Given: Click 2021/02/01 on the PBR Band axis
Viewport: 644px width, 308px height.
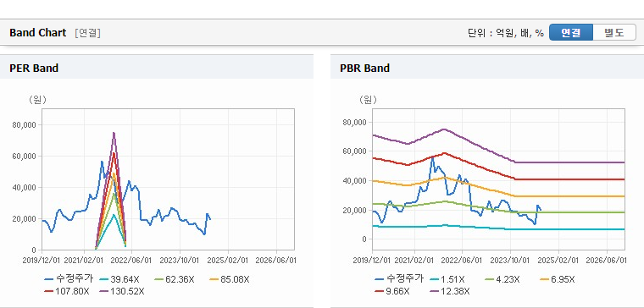Looking at the screenshot, I should pyautogui.click(x=415, y=261).
